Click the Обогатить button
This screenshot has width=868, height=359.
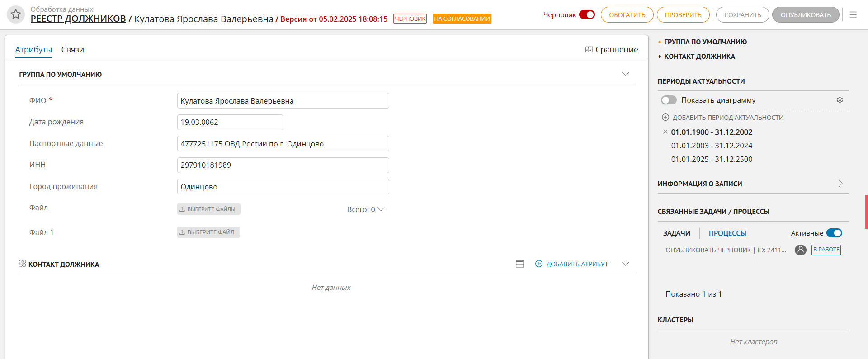point(627,15)
